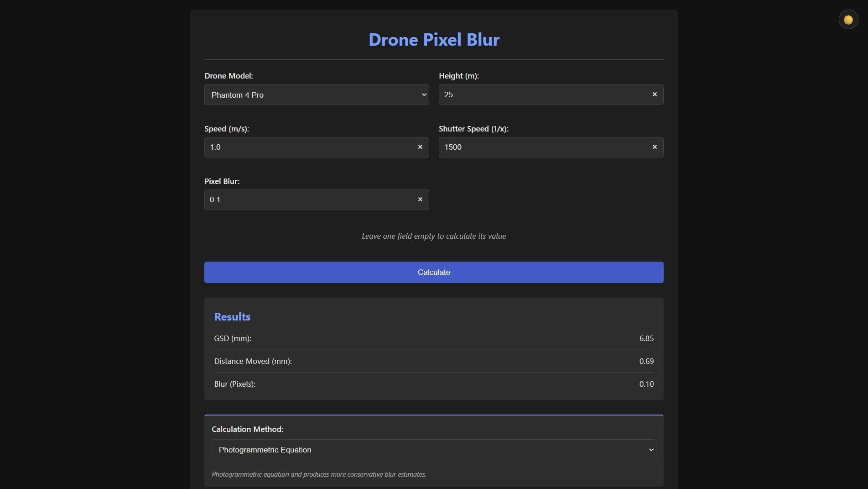Click the Blur (Pixels) result row
This screenshot has width=868, height=489.
click(x=433, y=384)
